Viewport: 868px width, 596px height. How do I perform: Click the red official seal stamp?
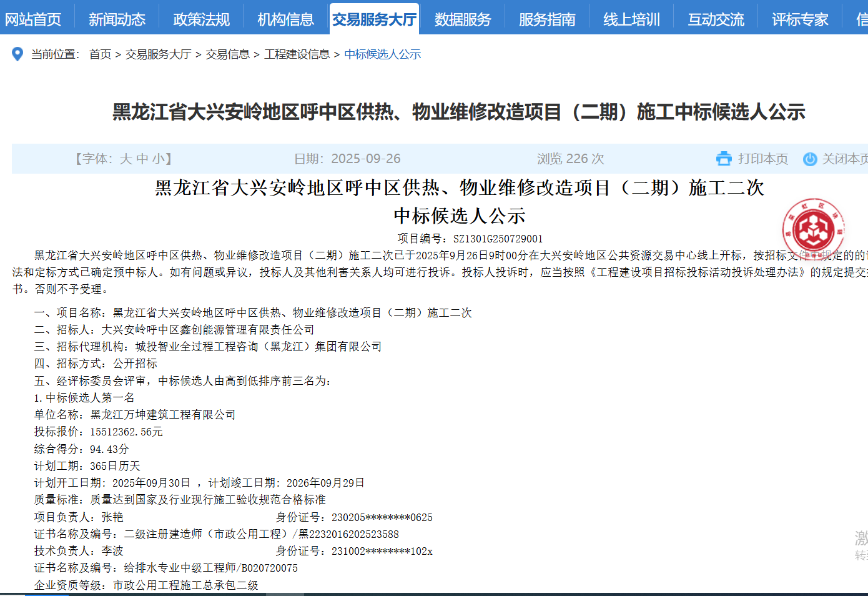coord(813,229)
